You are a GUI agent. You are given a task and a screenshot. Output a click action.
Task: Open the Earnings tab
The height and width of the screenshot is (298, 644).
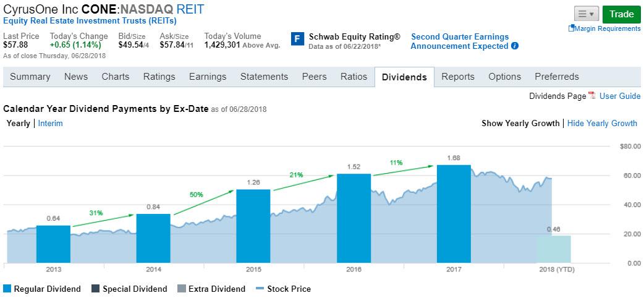[208, 77]
